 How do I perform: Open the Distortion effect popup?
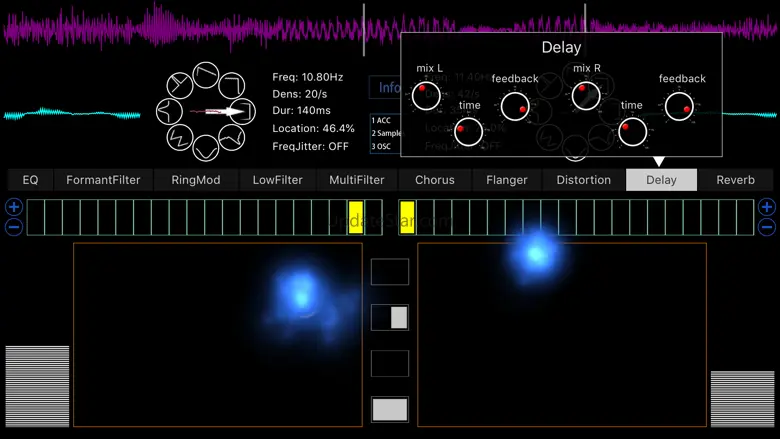tap(584, 180)
